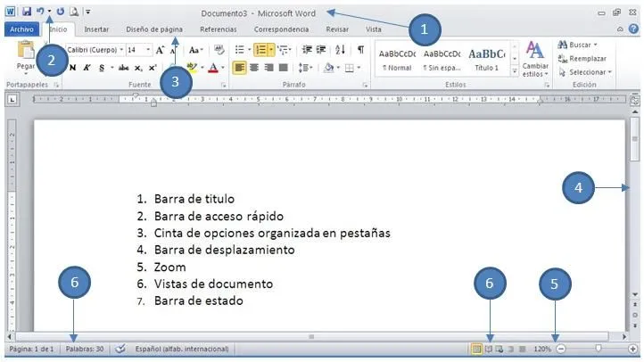
Task: Justify the paragraph text
Action: tap(284, 68)
